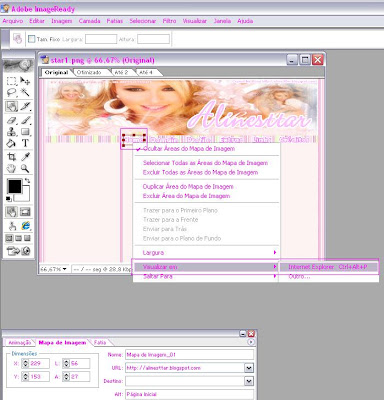Select the Clone Stamp tool
The width and height of the screenshot is (384, 400).
click(12, 132)
